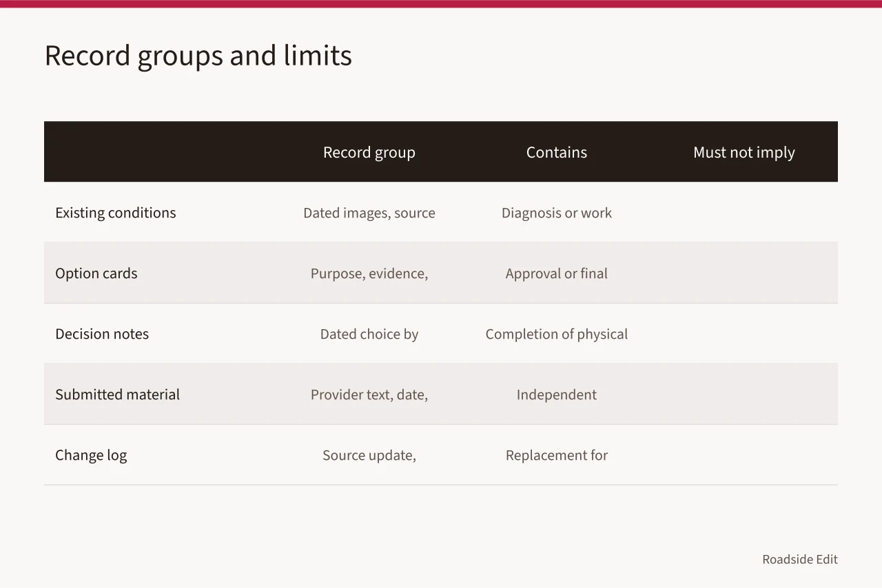
Task: Select the 'Record group' column header
Action: [x=369, y=152]
